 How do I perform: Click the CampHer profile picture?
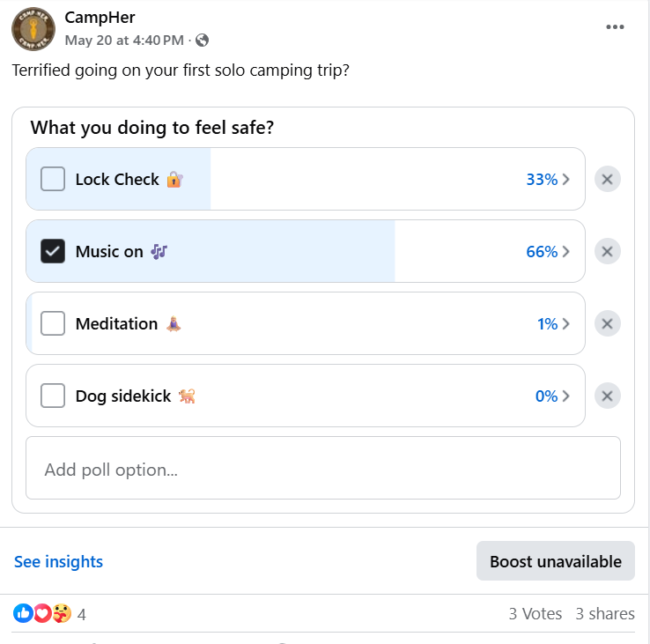[33, 29]
